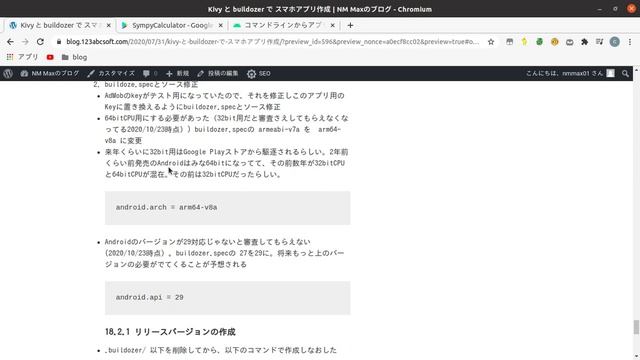
Task: Close the Kivy と buildozer tab
Action: point(109,25)
